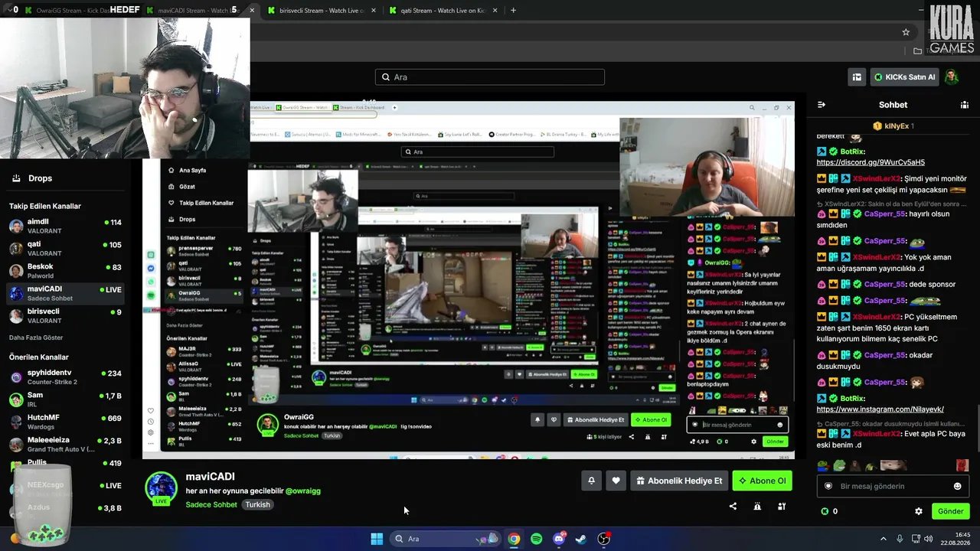Open the Nilayevk Instagram link in chat
This screenshot has height=551, width=980.
(x=880, y=409)
